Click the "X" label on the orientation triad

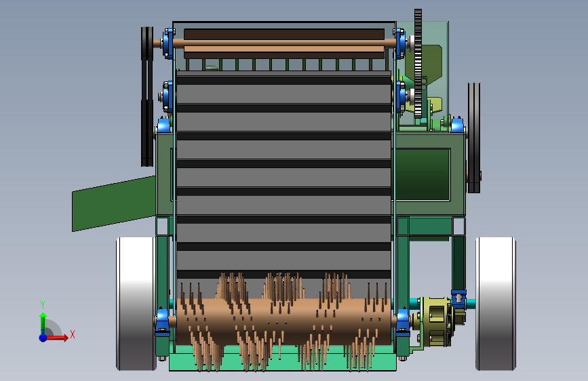tap(73, 334)
